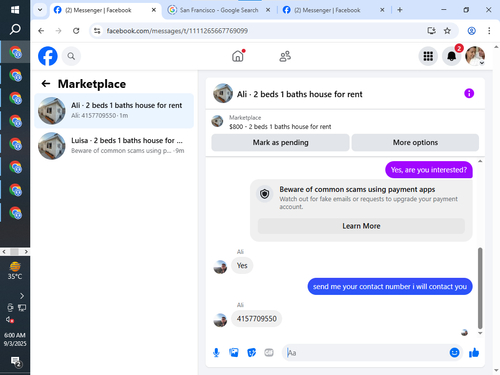This screenshot has height=375, width=500.
Task: Go to Facebook Home feed icon
Action: pyautogui.click(x=238, y=56)
